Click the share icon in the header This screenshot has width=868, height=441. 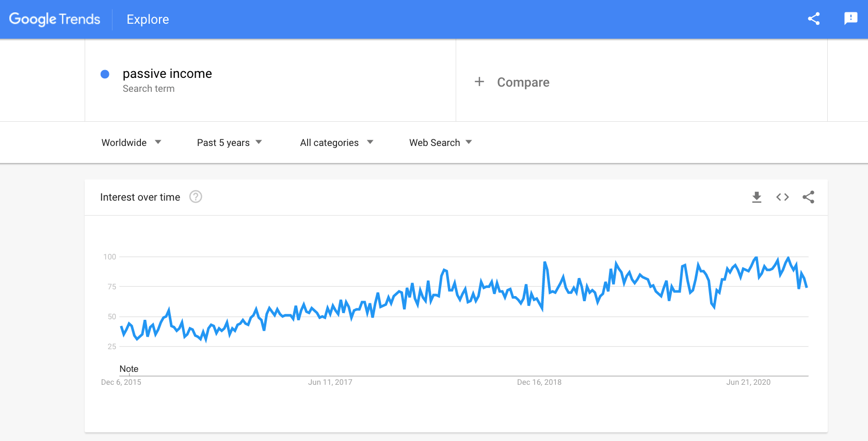pyautogui.click(x=814, y=19)
